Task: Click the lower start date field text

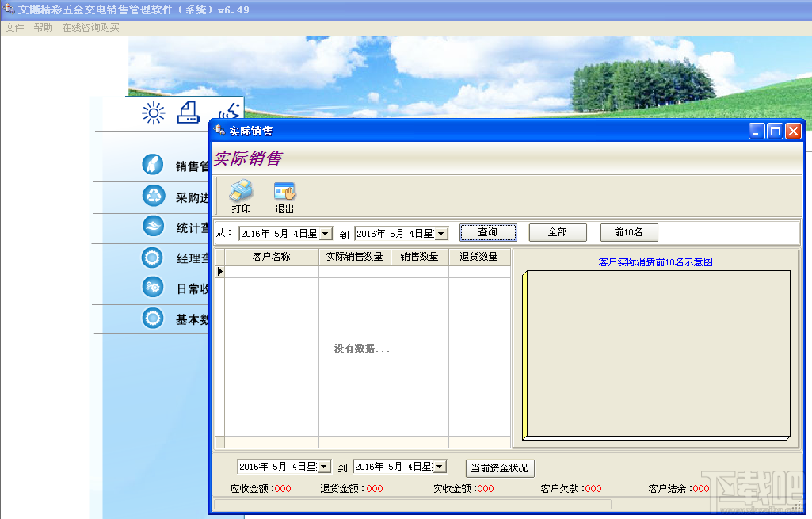Action: pos(277,467)
